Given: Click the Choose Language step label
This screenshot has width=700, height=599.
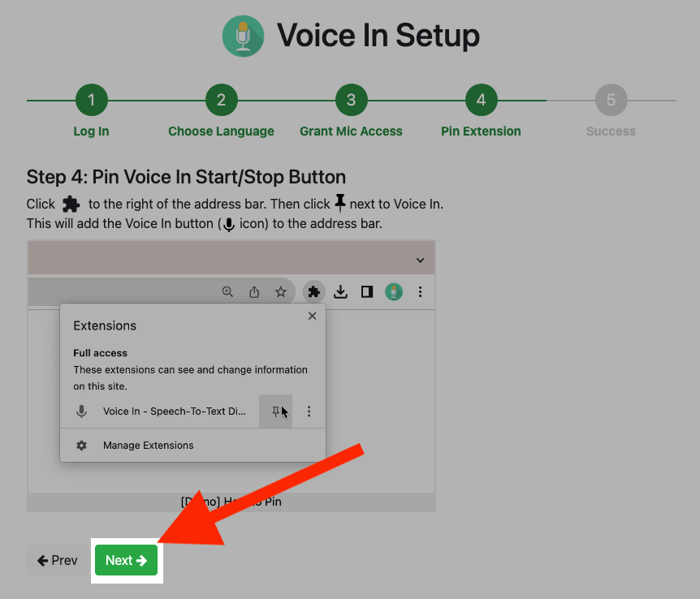Looking at the screenshot, I should tap(221, 131).
